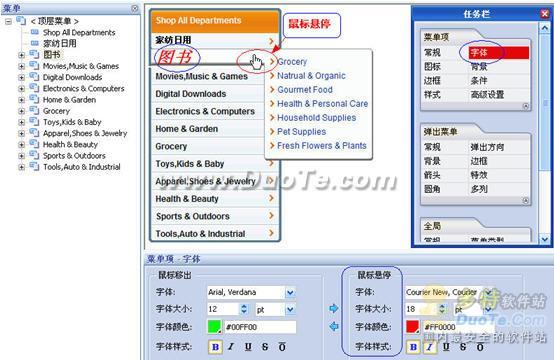Click the Gourmet Food submenu link
Image resolution: width=554 pixels, height=360 pixels.
click(x=305, y=90)
